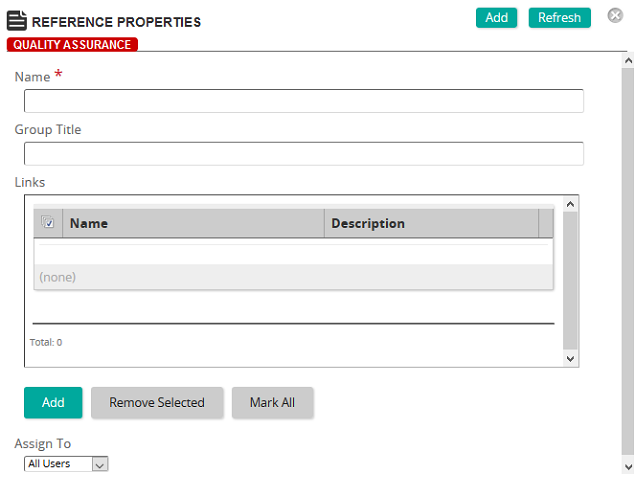Viewport: 637px width, 485px height.
Task: Open the Assign To All Users dropdown
Action: [x=66, y=463]
